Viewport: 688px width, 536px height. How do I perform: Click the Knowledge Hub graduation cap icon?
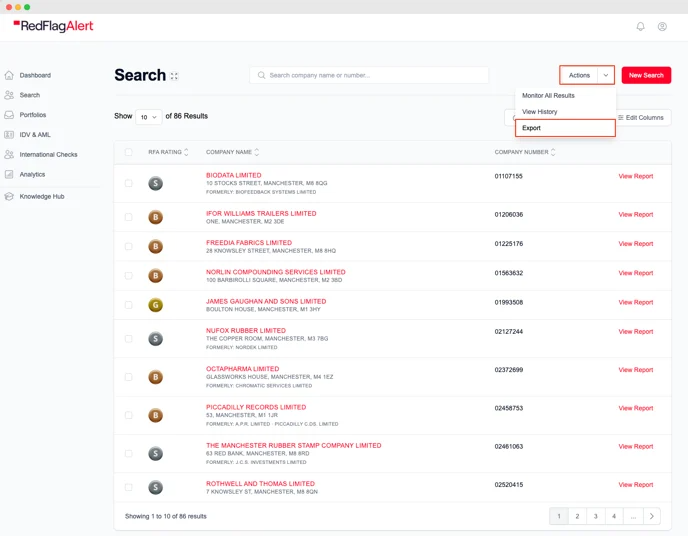point(9,197)
